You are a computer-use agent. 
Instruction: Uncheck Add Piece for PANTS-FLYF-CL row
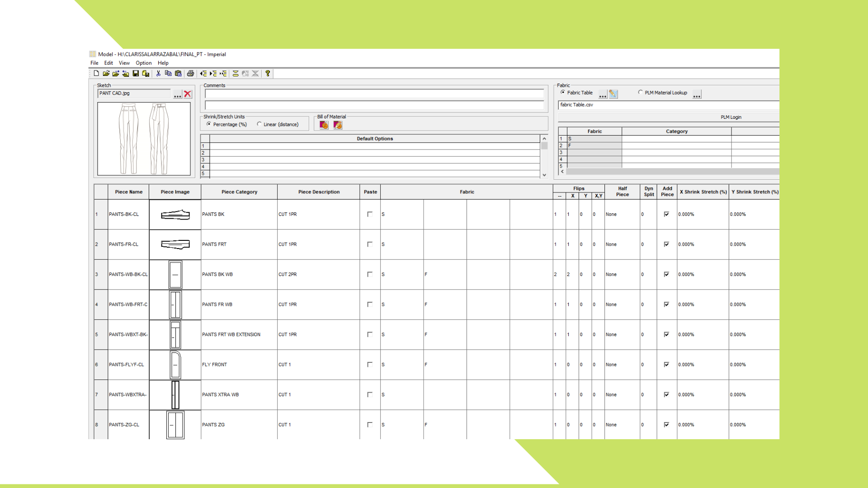click(666, 365)
